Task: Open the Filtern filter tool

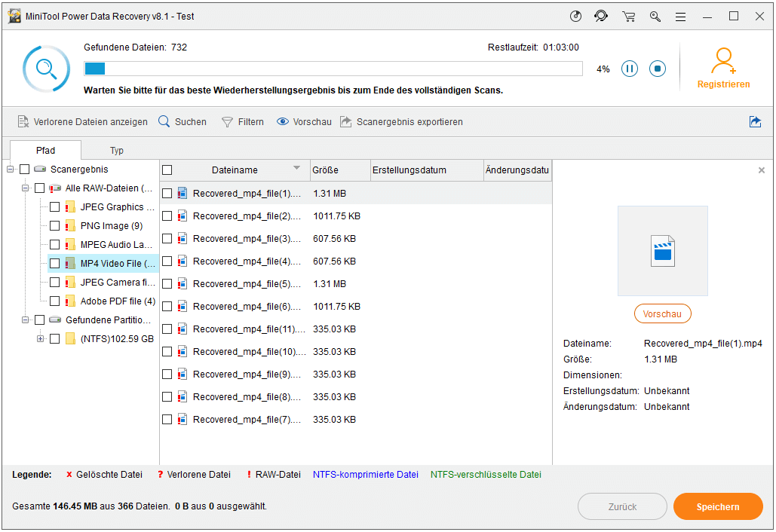Action: pyautogui.click(x=243, y=121)
